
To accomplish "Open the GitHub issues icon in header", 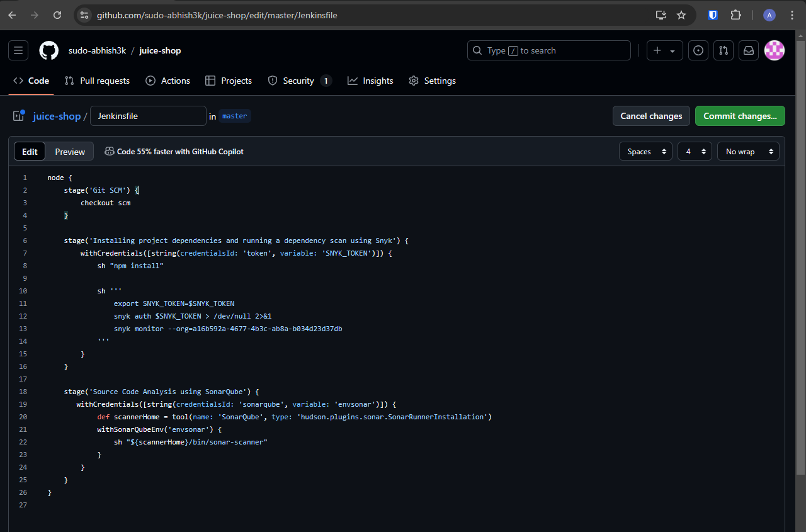I will (698, 50).
